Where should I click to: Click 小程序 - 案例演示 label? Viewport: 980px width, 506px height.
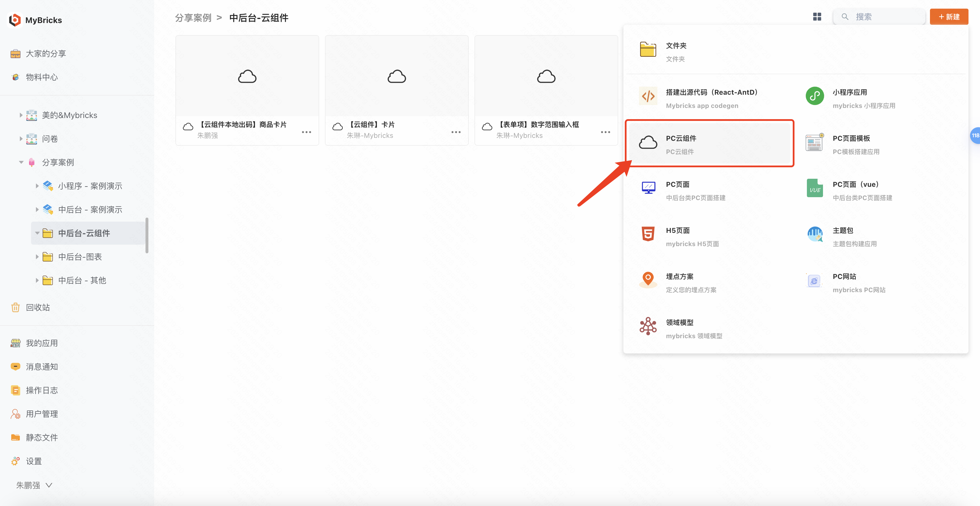[x=90, y=186]
